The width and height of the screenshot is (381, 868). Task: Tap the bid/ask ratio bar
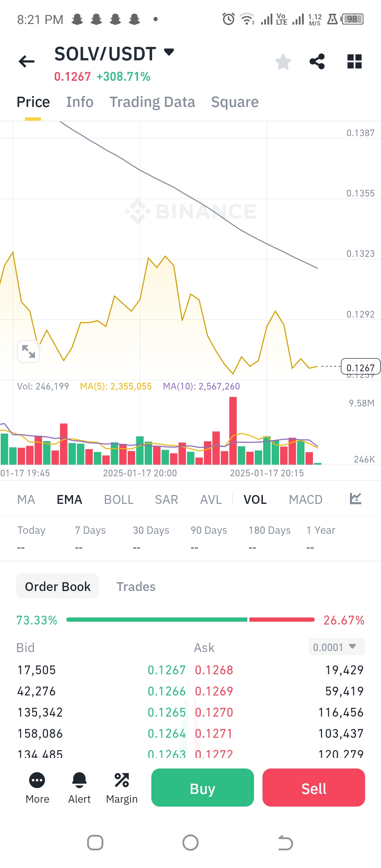click(x=190, y=620)
